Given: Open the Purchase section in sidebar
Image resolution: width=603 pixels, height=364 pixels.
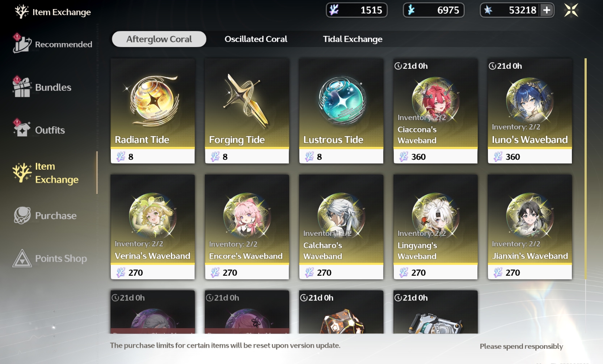Looking at the screenshot, I should click(45, 216).
